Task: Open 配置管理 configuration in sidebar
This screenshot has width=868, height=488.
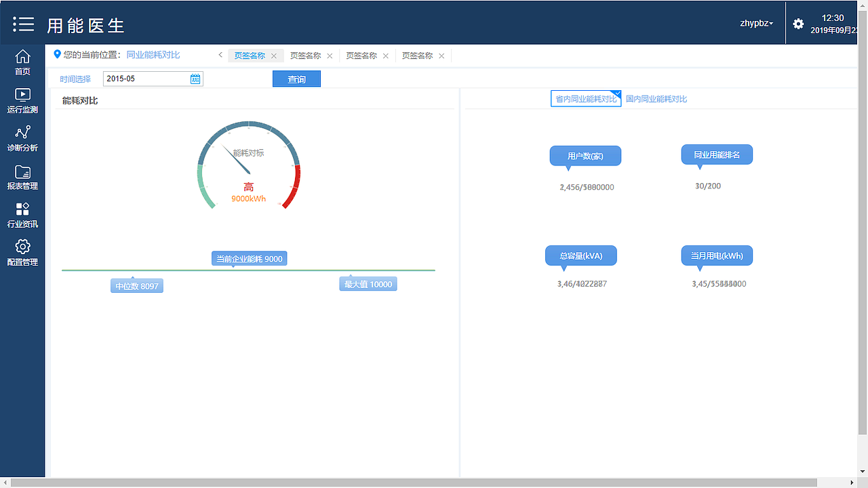Action: [x=22, y=253]
